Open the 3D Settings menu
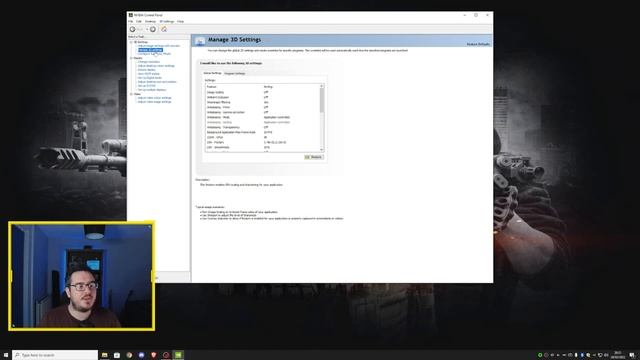Screen dimensions: 640x360 [167, 21]
